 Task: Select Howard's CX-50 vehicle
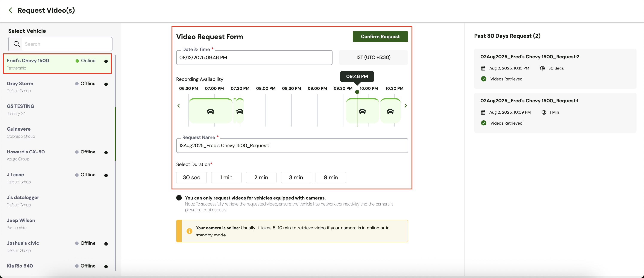[x=57, y=155]
